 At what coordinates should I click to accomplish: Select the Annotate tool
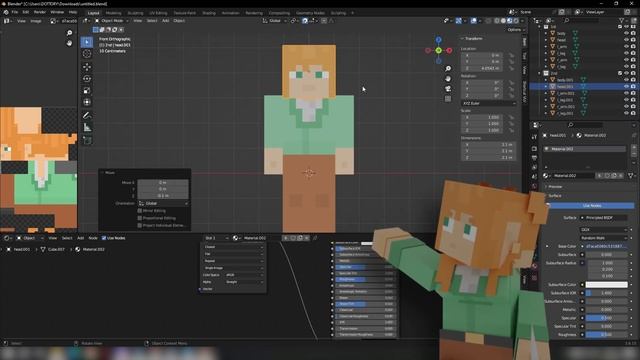(87, 116)
